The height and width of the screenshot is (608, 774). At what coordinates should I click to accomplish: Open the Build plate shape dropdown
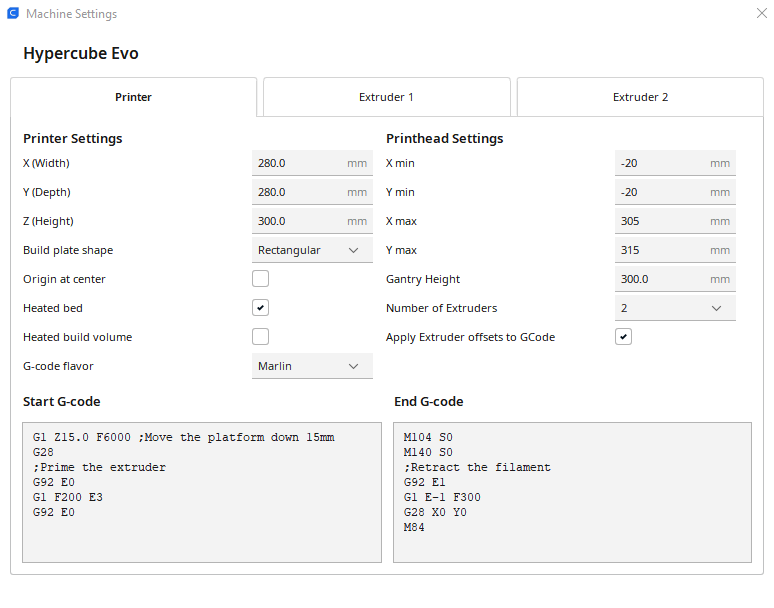point(312,250)
